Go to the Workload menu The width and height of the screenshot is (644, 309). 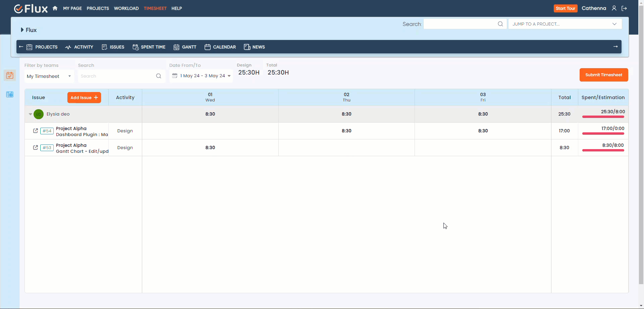click(126, 8)
